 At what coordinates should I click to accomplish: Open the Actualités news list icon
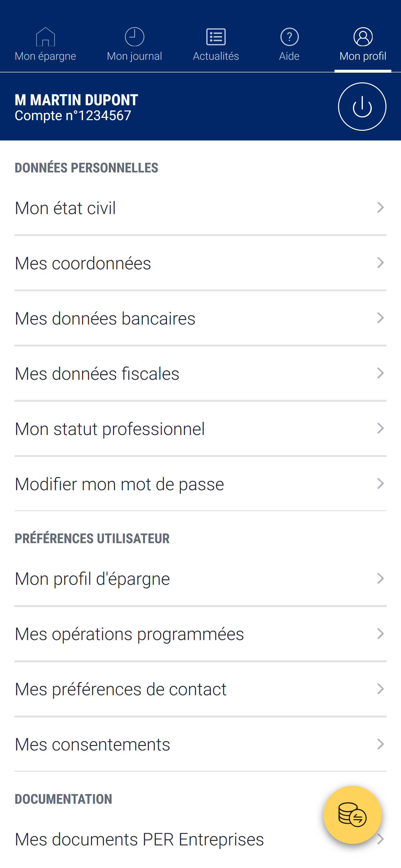coord(216,37)
